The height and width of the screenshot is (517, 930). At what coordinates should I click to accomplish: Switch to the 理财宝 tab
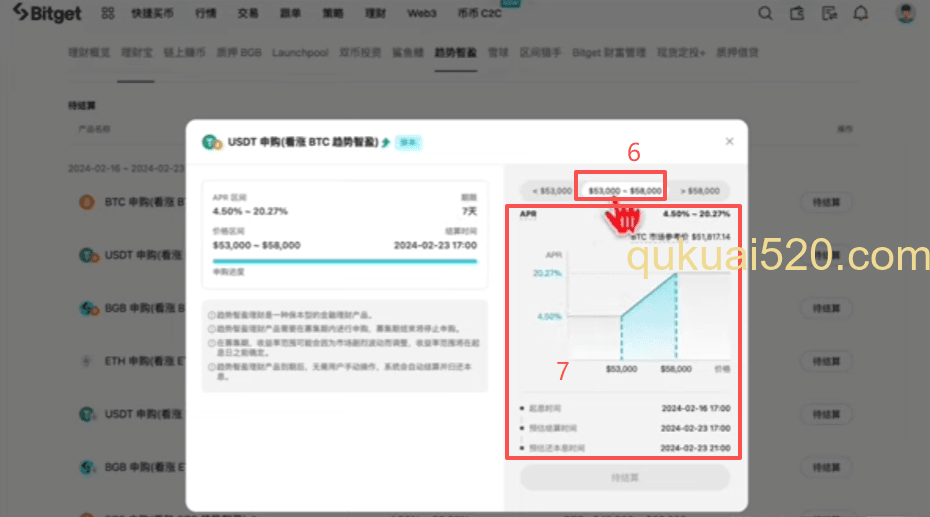click(x=137, y=53)
